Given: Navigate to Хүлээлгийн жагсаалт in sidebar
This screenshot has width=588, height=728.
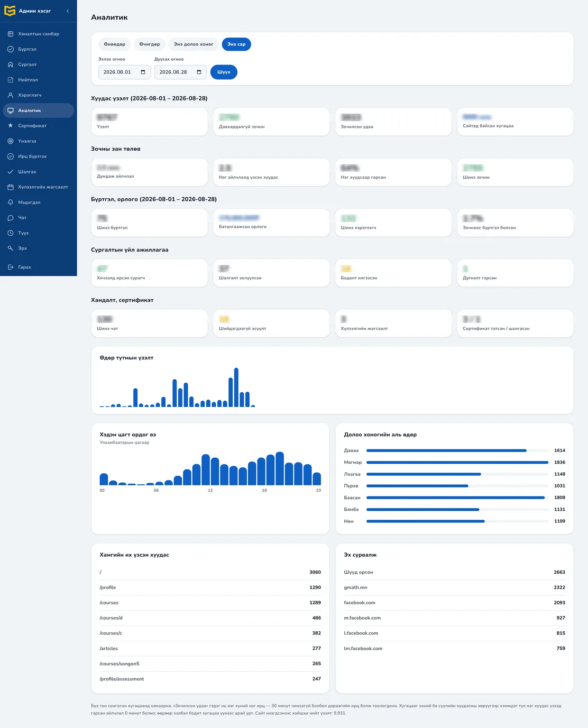Looking at the screenshot, I should click(x=38, y=187).
